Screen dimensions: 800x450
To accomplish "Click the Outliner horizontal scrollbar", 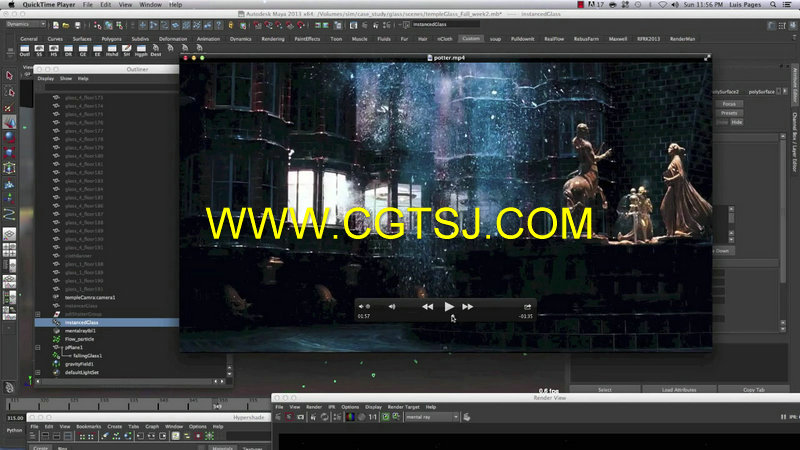I will tap(127, 381).
